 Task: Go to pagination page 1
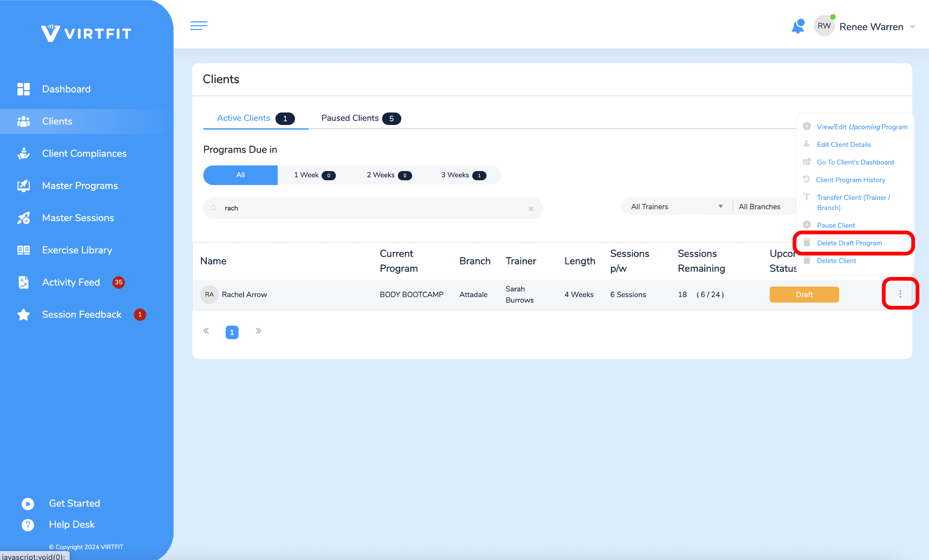232,332
